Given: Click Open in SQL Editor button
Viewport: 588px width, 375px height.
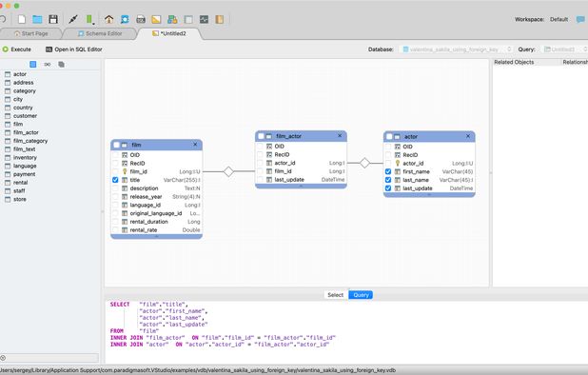Looking at the screenshot, I should [x=74, y=49].
